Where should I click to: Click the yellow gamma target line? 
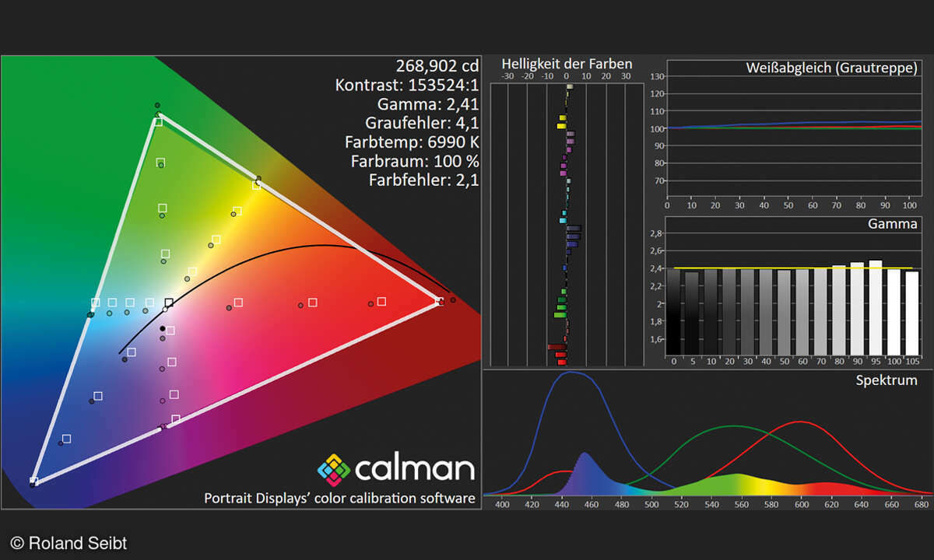(x=792, y=268)
